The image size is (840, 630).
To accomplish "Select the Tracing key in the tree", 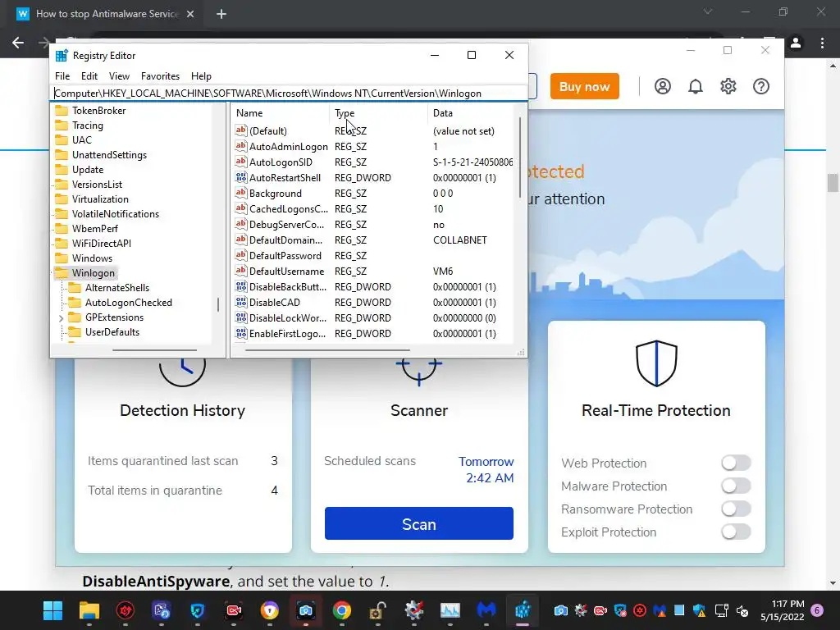I will pyautogui.click(x=87, y=126).
